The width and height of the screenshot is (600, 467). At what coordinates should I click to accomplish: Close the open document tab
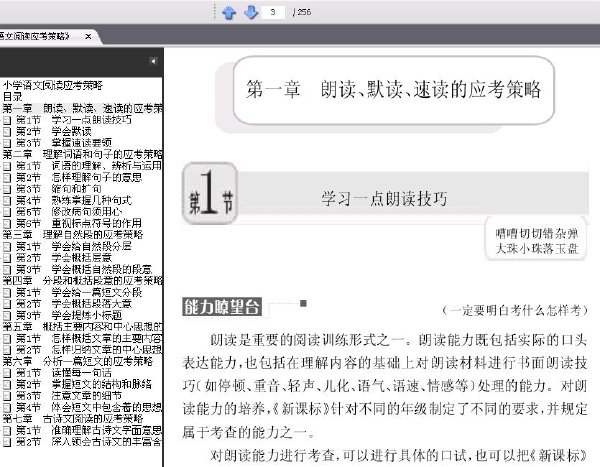coord(88,36)
